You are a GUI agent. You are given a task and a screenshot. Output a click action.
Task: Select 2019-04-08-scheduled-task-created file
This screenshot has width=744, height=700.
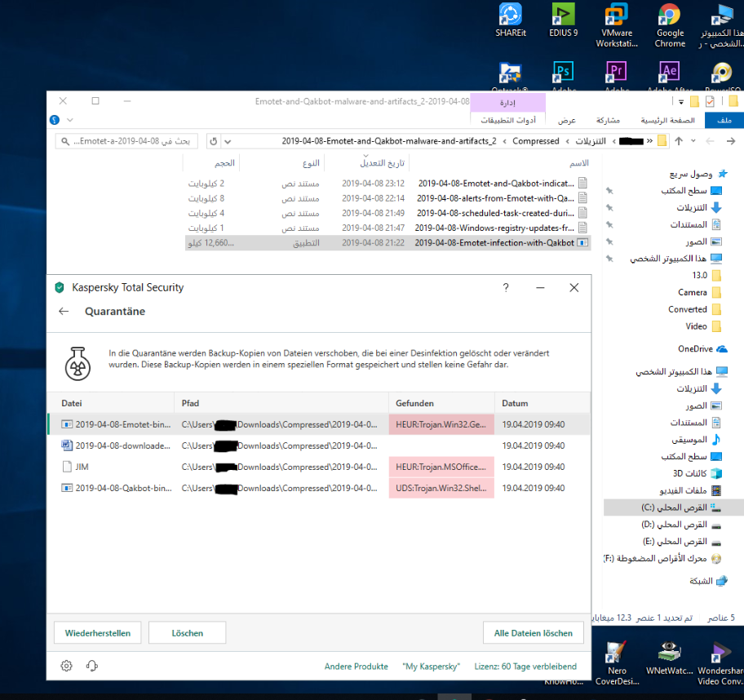387,213
